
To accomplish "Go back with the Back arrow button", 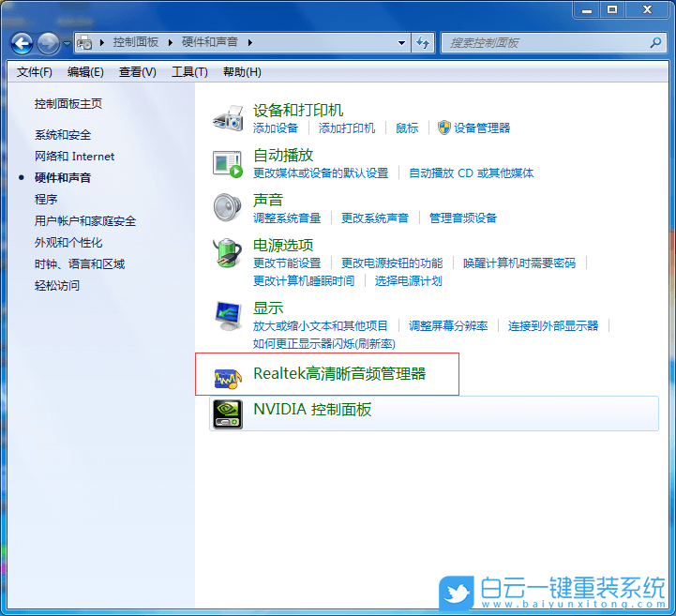I will tap(22, 43).
